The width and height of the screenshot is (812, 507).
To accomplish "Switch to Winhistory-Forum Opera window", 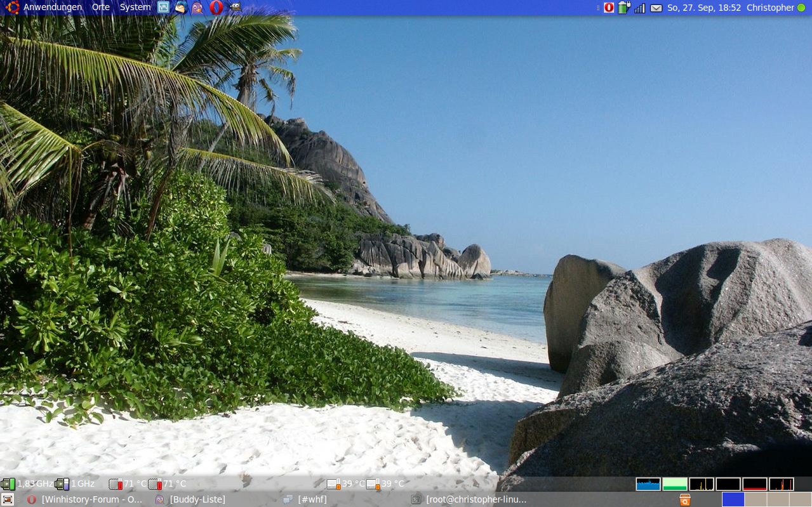I will point(86,499).
